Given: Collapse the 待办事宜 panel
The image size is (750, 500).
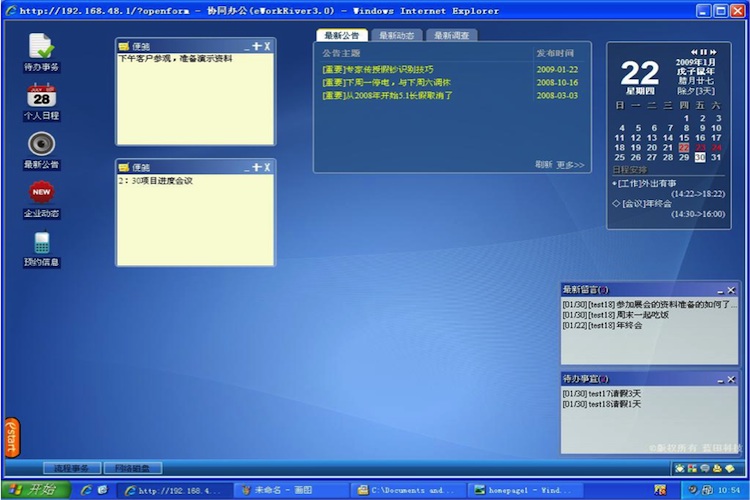Looking at the screenshot, I should click(x=719, y=380).
